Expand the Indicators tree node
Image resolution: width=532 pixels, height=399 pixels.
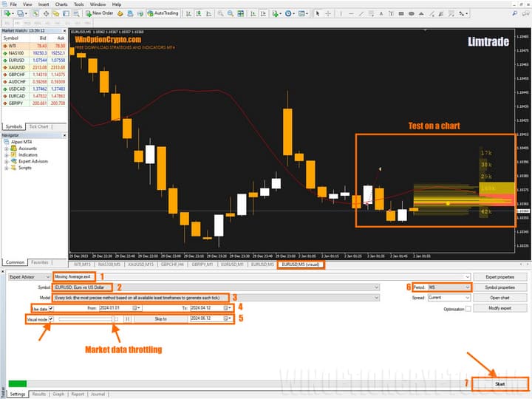coord(6,155)
